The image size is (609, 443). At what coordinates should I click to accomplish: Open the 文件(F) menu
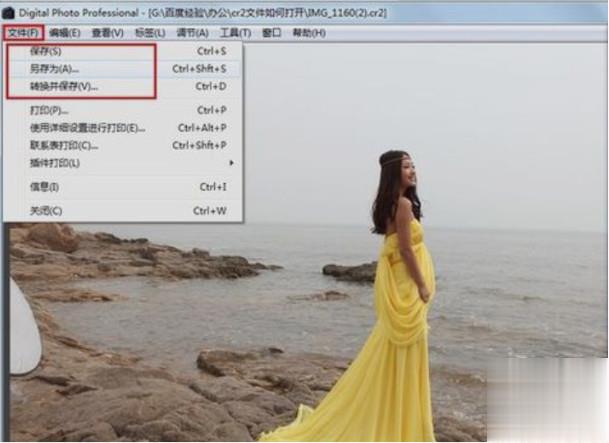[x=23, y=33]
